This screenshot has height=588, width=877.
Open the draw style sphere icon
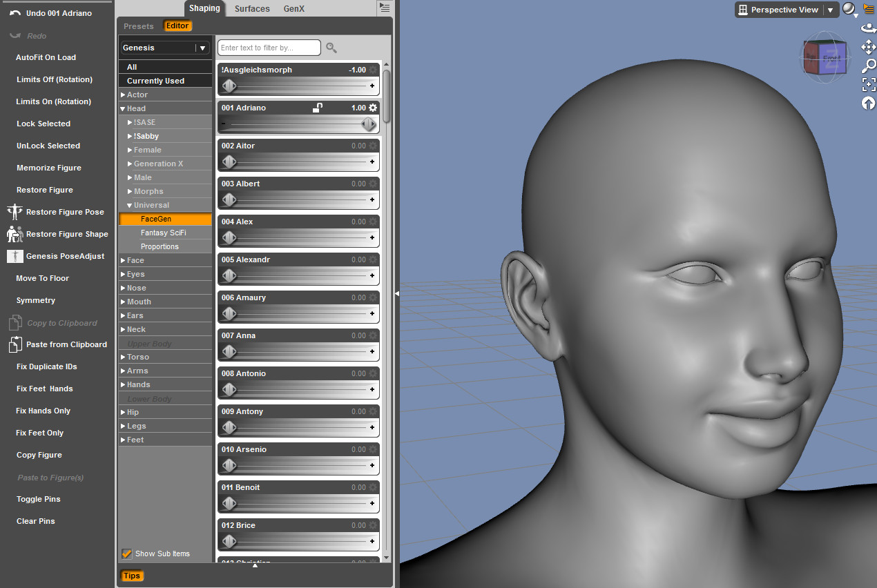pos(849,9)
